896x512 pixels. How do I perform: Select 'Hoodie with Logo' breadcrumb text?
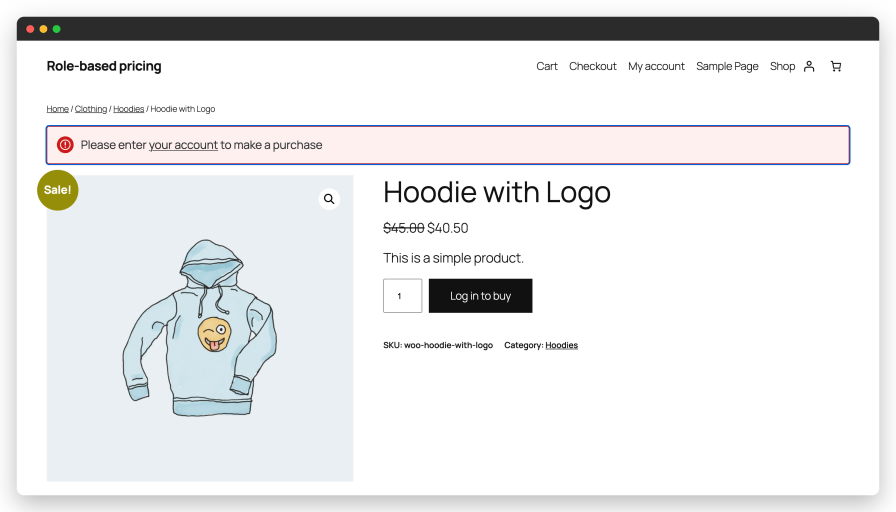183,109
